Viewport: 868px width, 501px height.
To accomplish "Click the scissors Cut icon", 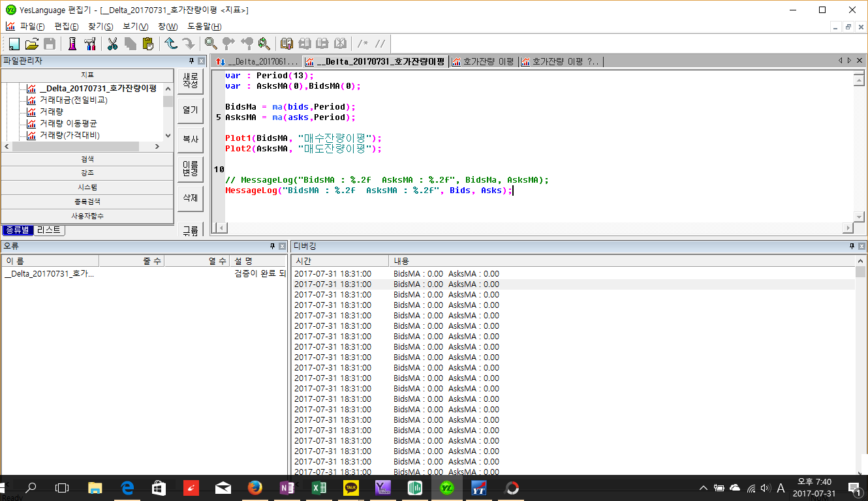I will click(x=112, y=44).
